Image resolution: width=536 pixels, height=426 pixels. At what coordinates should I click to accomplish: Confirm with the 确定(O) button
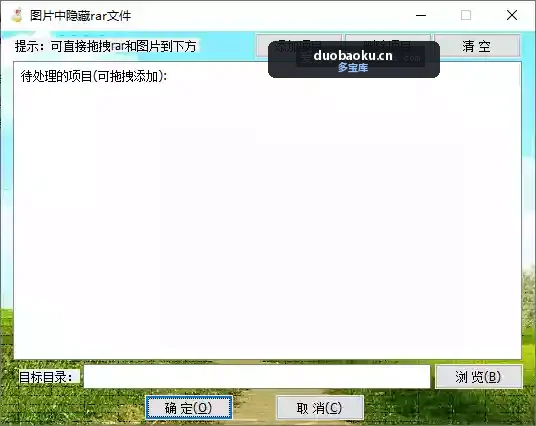[189, 408]
